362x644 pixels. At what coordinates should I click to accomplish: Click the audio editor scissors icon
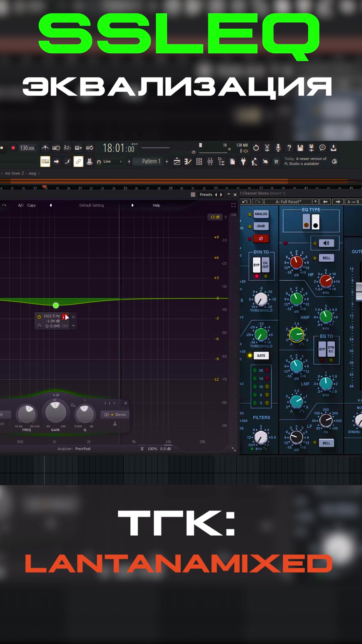[x=267, y=148]
